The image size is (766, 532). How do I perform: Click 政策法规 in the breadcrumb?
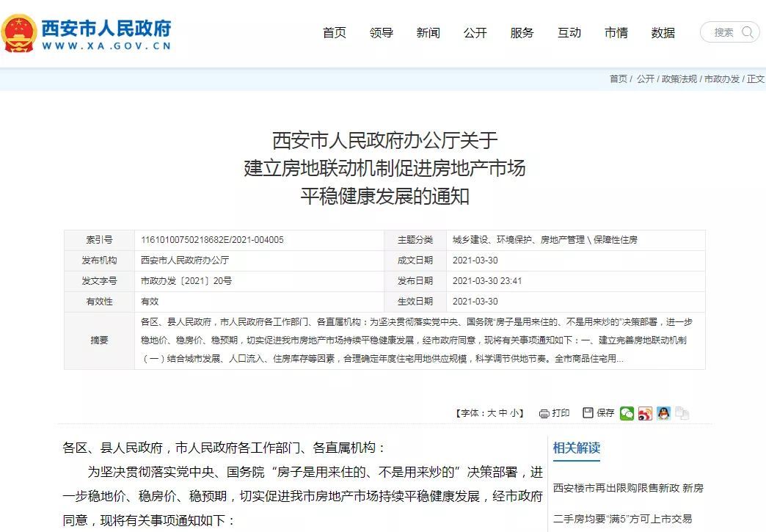679,79
